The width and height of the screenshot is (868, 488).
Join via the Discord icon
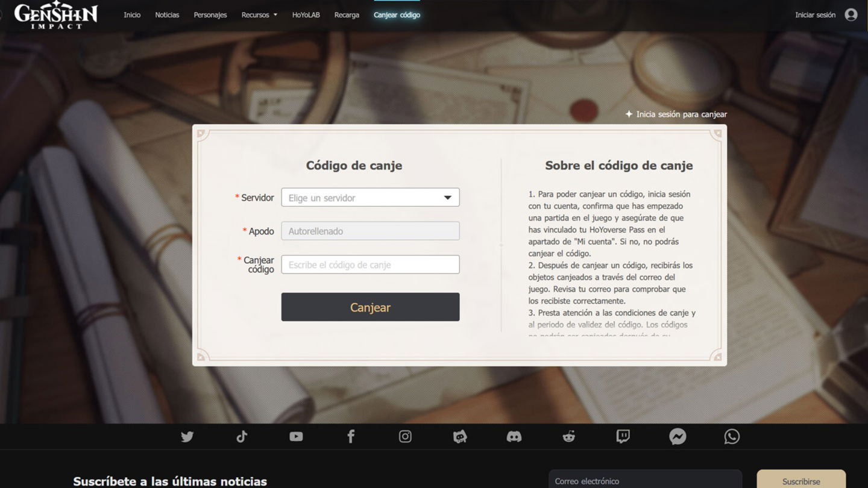click(514, 437)
